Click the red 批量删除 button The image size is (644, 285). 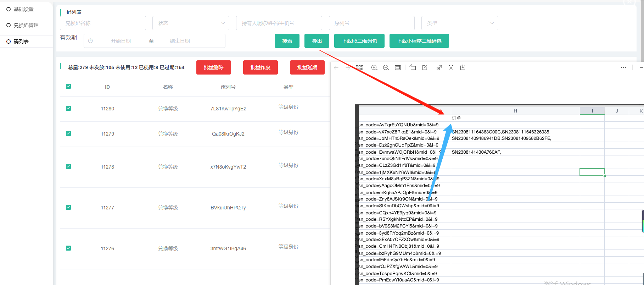(213, 67)
